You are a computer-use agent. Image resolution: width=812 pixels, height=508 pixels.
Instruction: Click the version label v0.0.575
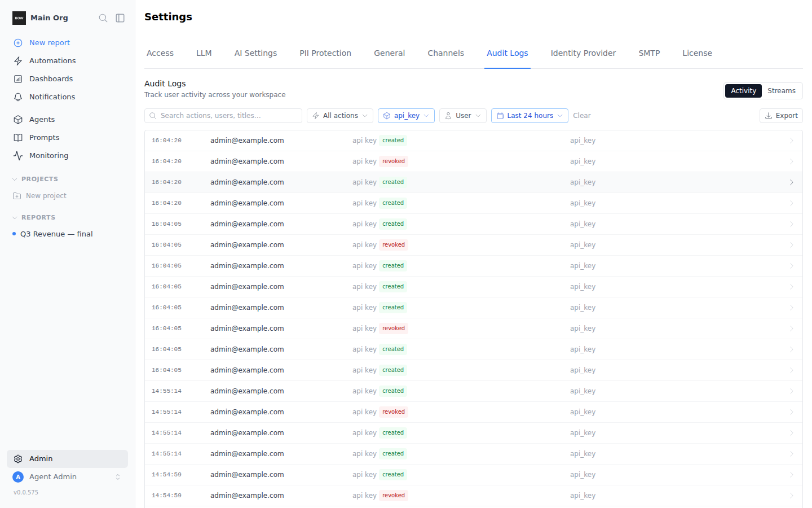[26, 493]
